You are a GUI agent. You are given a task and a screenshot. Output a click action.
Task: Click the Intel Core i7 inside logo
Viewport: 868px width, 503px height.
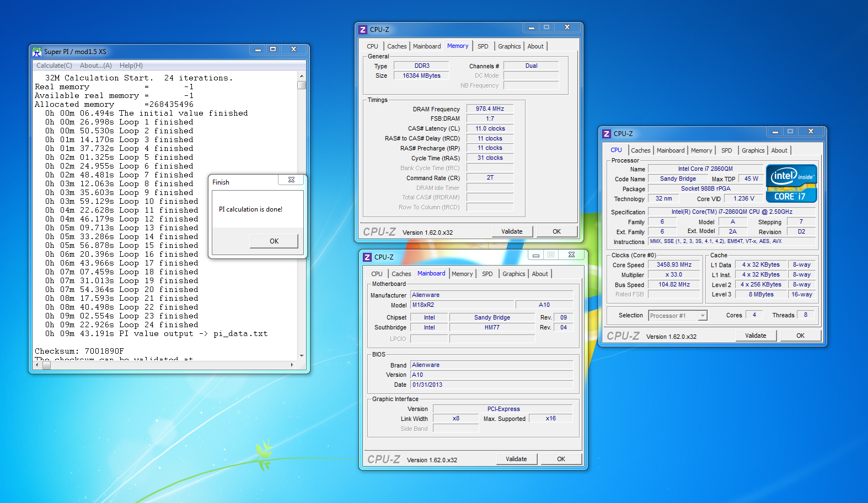[x=791, y=183]
